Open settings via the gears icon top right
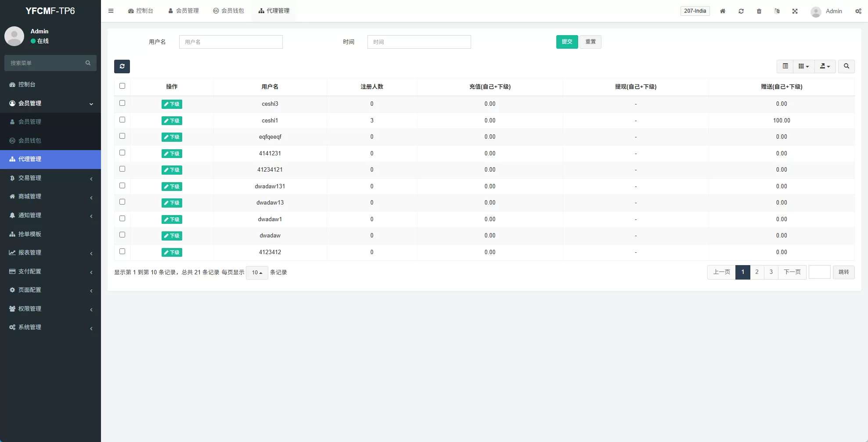The width and height of the screenshot is (868, 442). click(858, 11)
